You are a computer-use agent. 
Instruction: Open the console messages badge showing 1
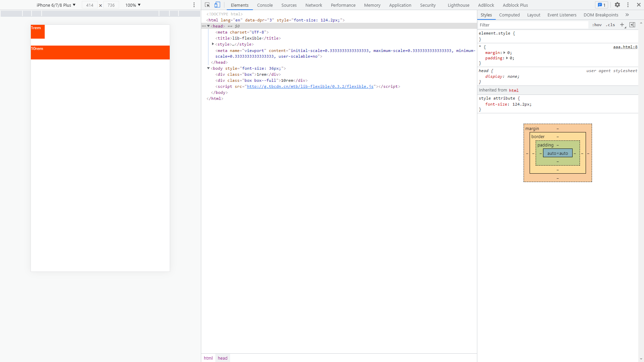[x=601, y=5]
